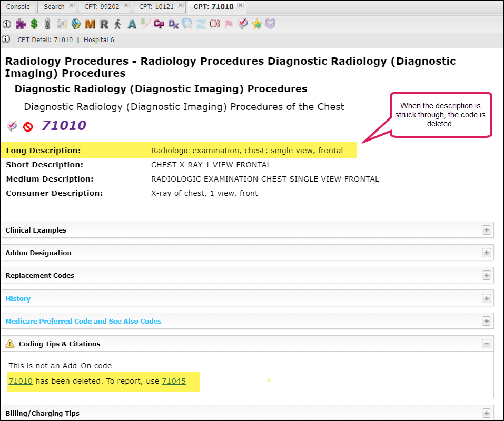The height and width of the screenshot is (421, 504).
Task: Open the Cp codes icon
Action: click(159, 24)
